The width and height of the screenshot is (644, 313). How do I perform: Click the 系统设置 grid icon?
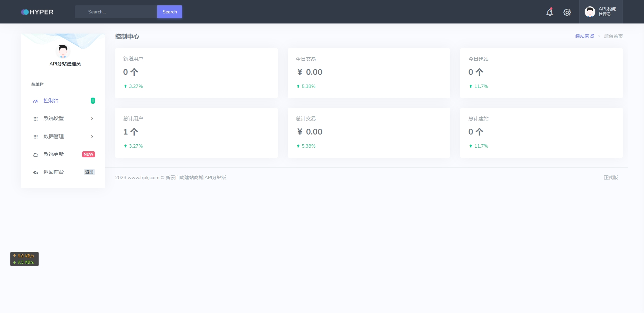(x=36, y=119)
